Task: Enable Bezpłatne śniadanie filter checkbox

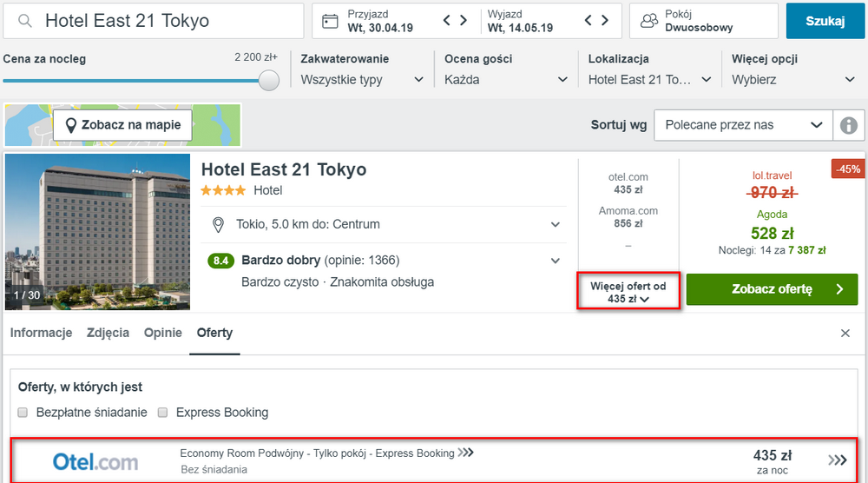Action: 23,412
